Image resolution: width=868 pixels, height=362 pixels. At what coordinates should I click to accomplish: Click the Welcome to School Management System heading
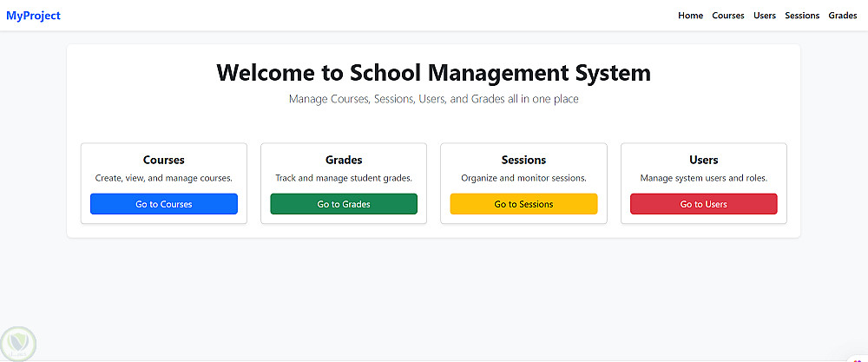(433, 72)
